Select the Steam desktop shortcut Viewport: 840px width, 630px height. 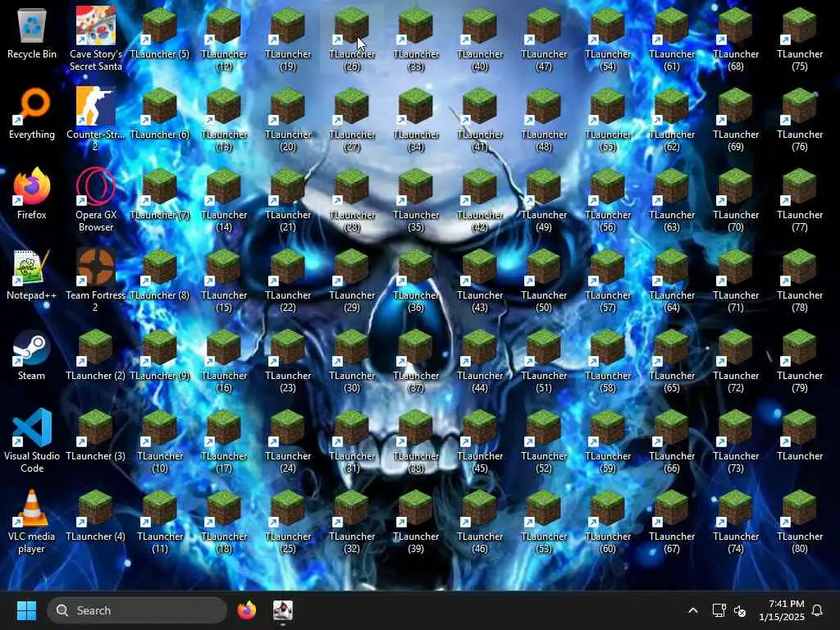[x=32, y=354]
